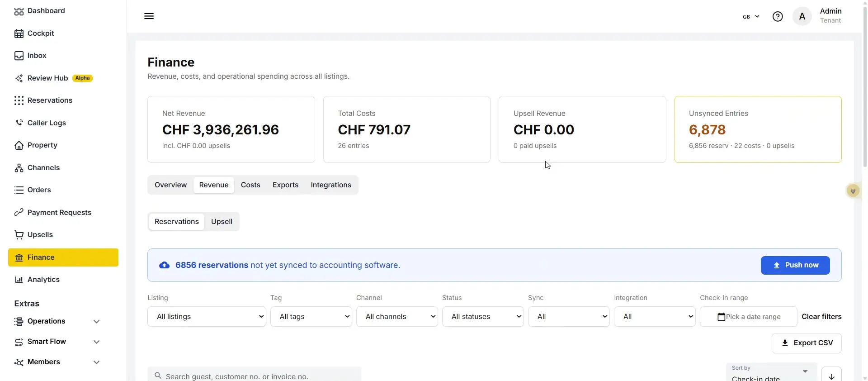This screenshot has height=381, width=868.
Task: Switch to the Exports tab
Action: (285, 185)
